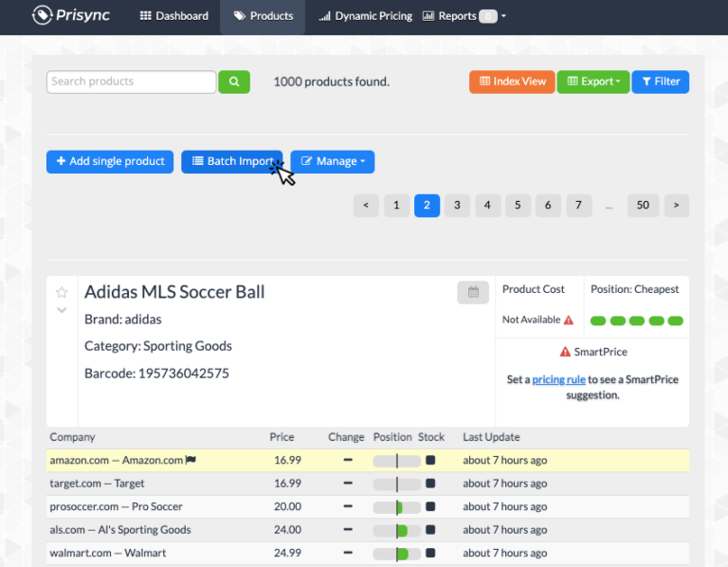Click Product Cost warning triangle icon

569,320
